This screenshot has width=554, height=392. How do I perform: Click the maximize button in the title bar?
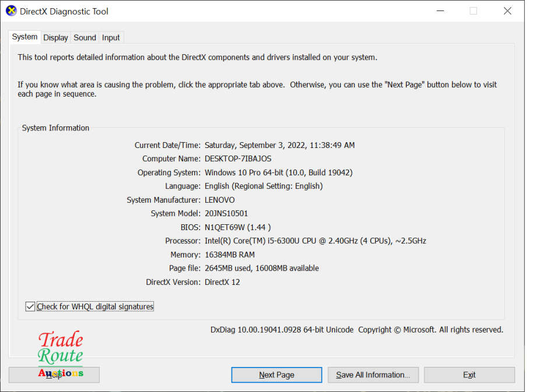473,11
